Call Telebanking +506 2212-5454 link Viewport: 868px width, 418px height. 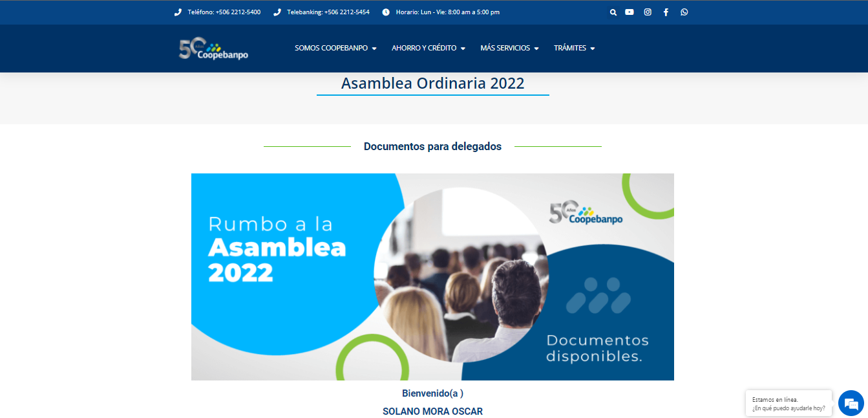click(x=328, y=12)
